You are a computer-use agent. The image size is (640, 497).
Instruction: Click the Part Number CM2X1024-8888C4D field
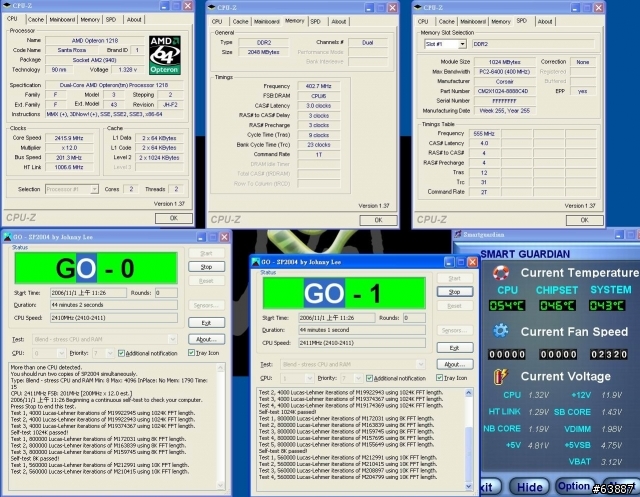504,91
